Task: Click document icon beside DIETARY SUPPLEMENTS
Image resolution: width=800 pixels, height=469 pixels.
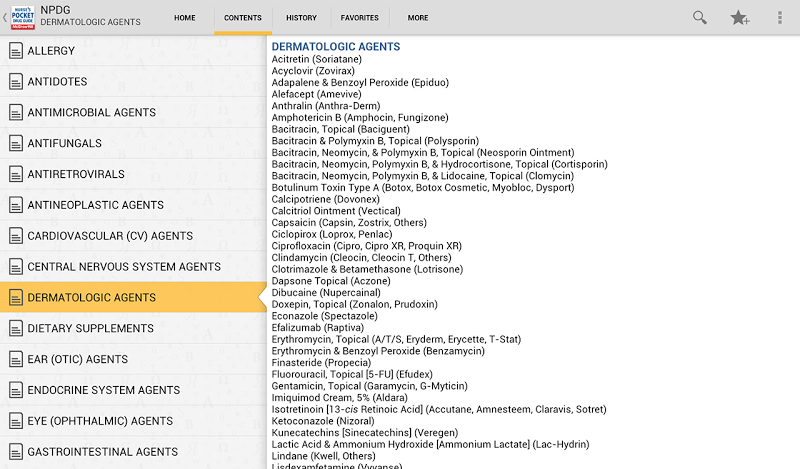Action: (16, 329)
